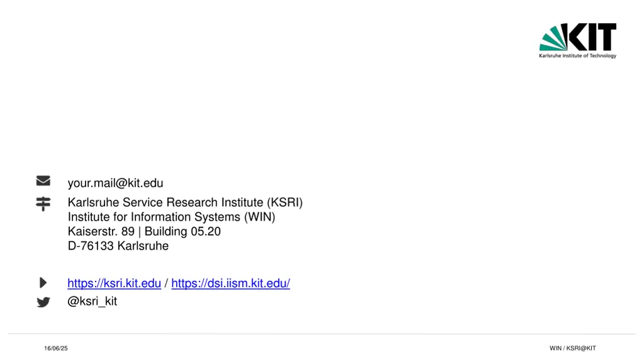The image size is (644, 362).
Task: Click the signpost address icon
Action: 43,204
